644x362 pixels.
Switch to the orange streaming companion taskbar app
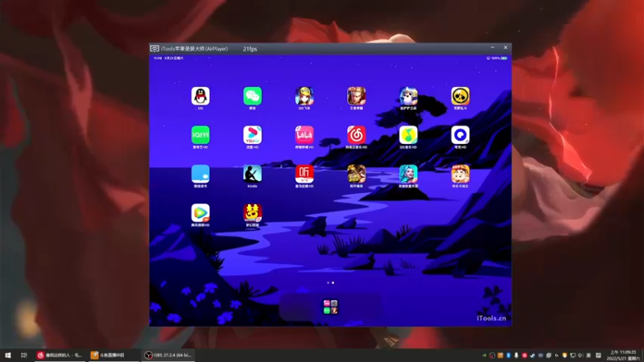click(x=113, y=355)
